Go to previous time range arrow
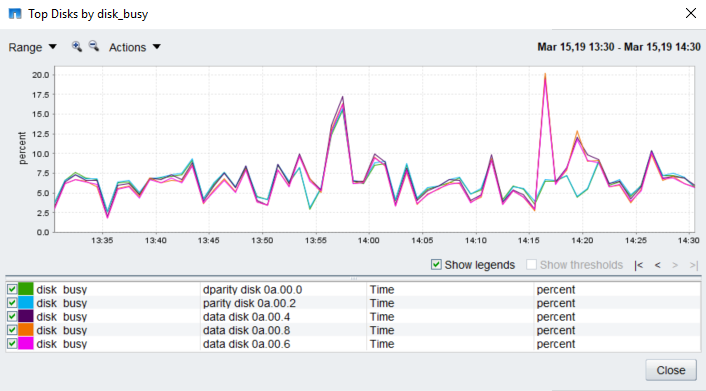Viewport: 706px width, 391px height. (x=657, y=265)
